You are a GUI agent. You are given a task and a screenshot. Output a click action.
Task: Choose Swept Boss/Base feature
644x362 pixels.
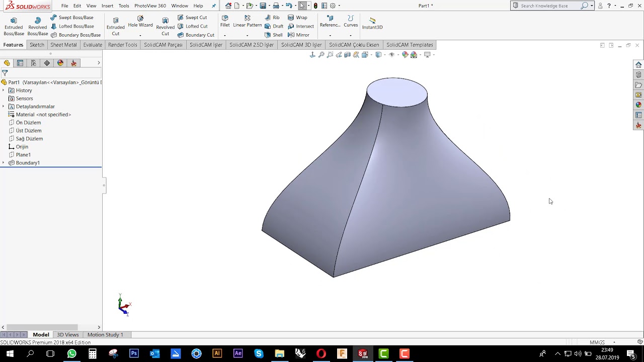coord(72,18)
